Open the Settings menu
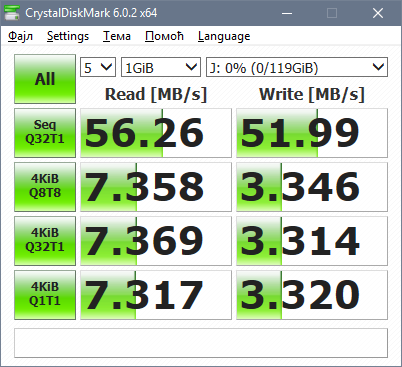This screenshot has height=367, width=402. pos(68,36)
